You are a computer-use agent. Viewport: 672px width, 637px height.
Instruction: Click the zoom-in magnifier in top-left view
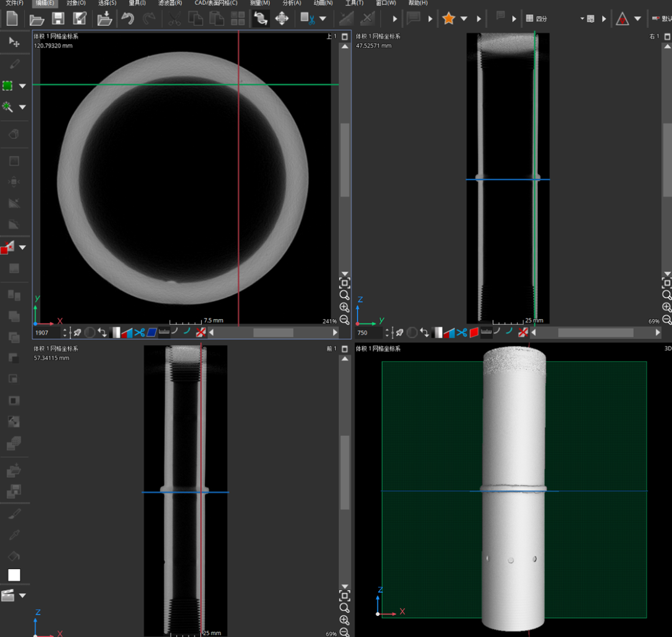345,307
